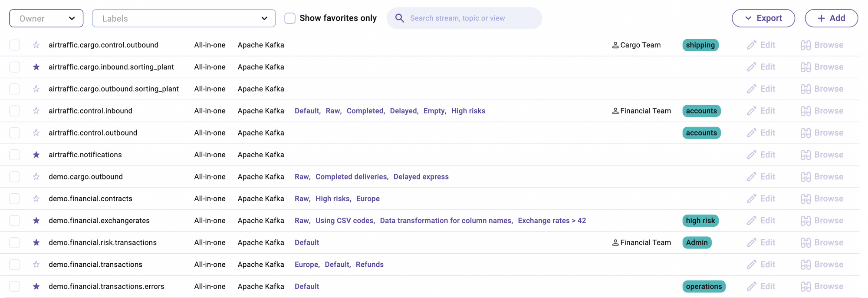Remove star from airtraffic.notifications
This screenshot has height=298, width=868.
coord(36,155)
